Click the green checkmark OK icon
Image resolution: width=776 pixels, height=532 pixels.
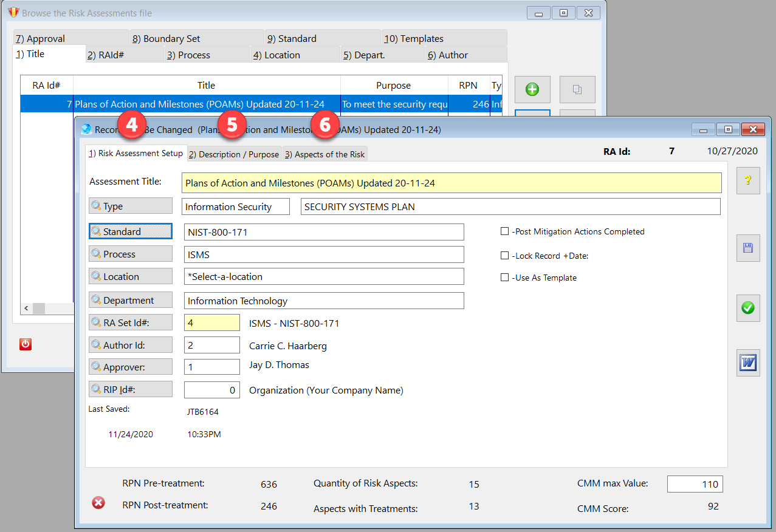point(748,308)
